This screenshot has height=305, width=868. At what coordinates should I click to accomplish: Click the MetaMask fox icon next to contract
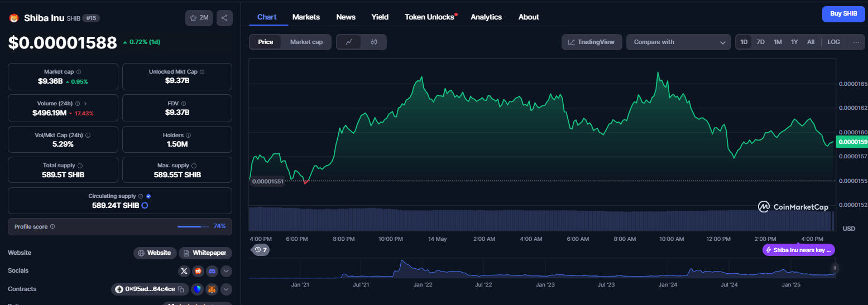(212, 289)
